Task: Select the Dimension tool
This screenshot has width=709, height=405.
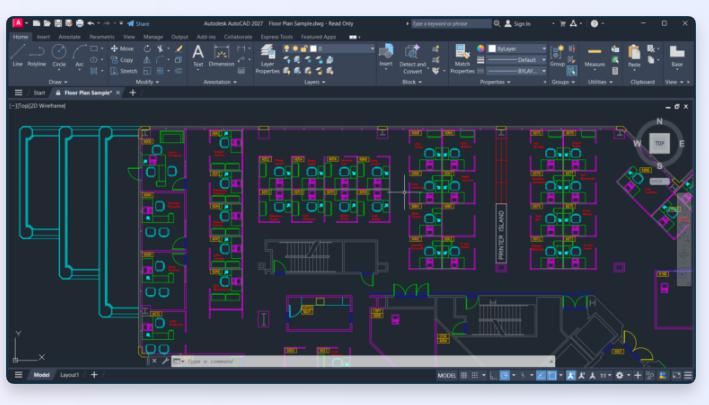Action: 221,56
